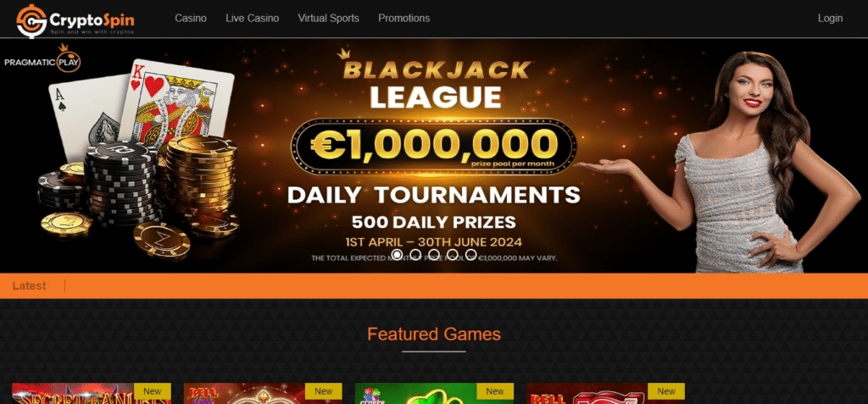Open the Live Casino menu
The width and height of the screenshot is (868, 404).
252,19
